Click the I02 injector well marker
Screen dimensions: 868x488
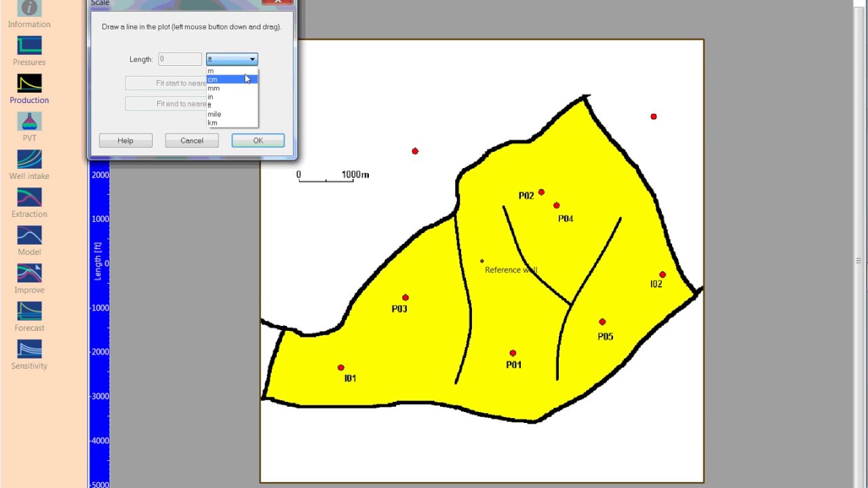pyautogui.click(x=663, y=274)
